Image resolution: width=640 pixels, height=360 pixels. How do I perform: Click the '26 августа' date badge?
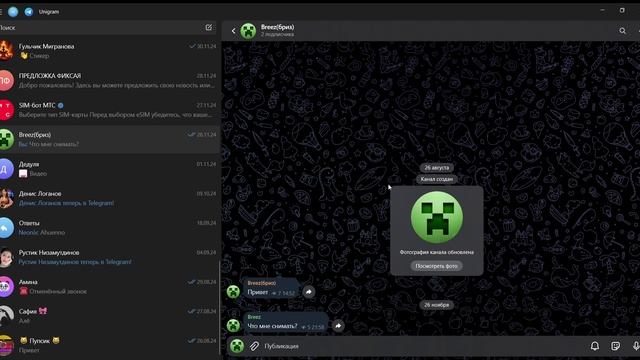click(436, 168)
